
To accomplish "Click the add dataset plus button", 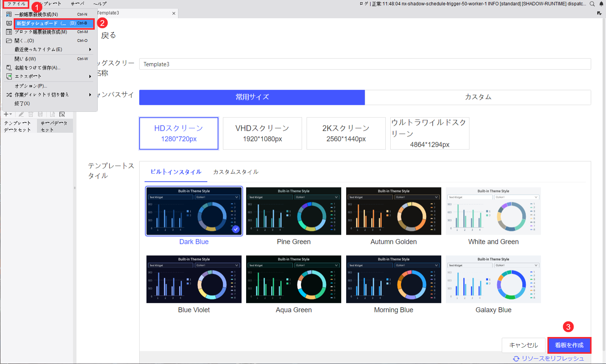I will (8, 114).
